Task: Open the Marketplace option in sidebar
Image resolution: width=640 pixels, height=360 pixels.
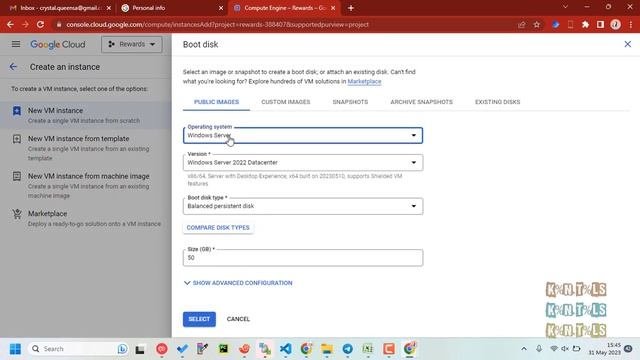Action: click(86, 218)
